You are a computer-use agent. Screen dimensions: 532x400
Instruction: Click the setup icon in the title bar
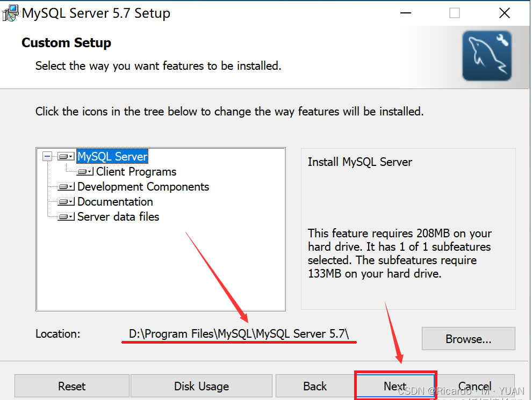[10, 12]
